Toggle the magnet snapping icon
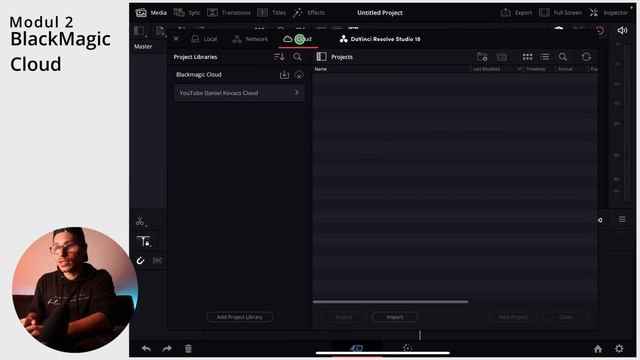Viewport: 640px width, 360px height. [x=140, y=260]
